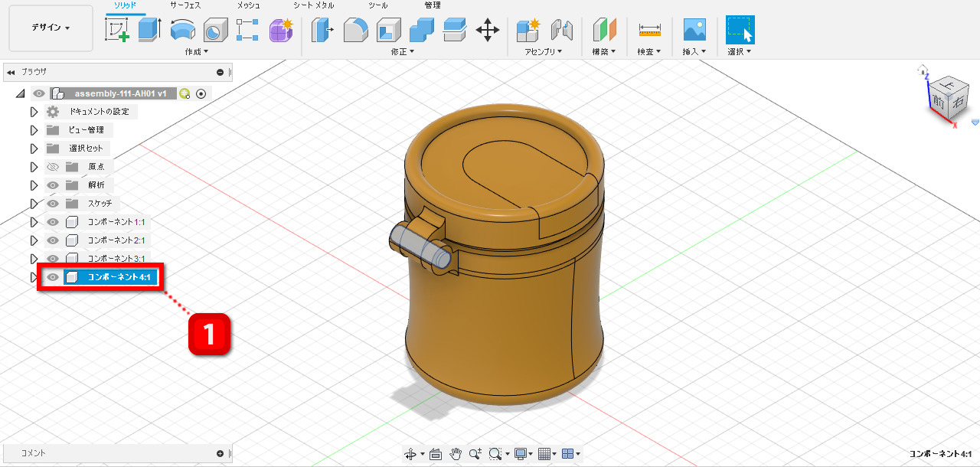Select the Joint tool
Viewport: 980px width, 467px height.
pos(561,30)
